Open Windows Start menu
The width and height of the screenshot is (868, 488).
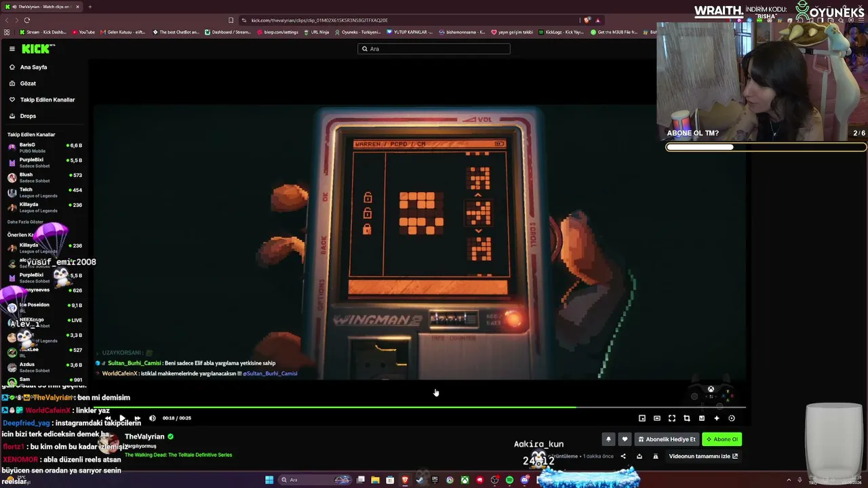click(269, 480)
